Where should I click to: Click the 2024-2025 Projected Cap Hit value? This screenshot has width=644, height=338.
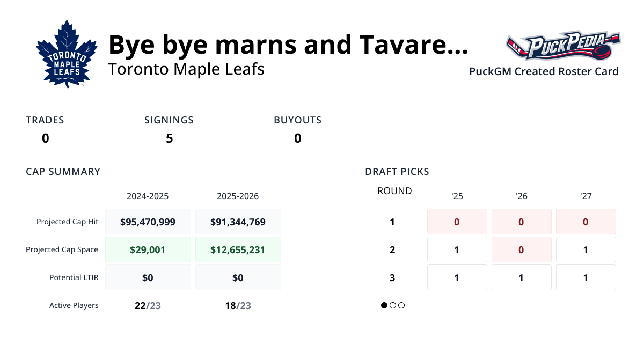coord(148,222)
